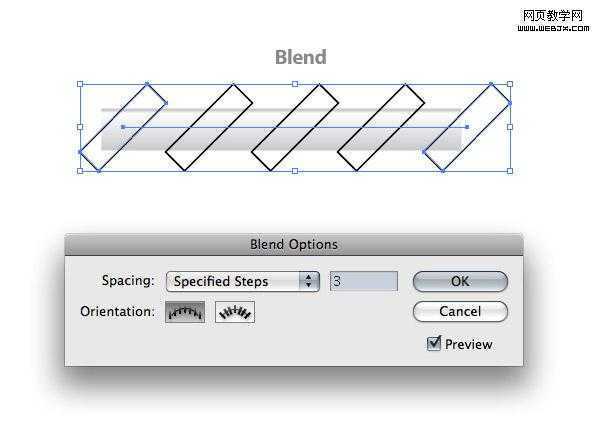Click left-middle bounding box handle
Image resolution: width=600 pixels, height=429 pixels.
pyautogui.click(x=80, y=127)
